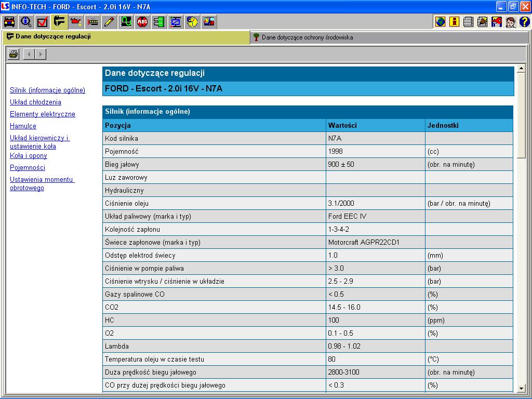Click the printer icon to print
This screenshot has width=532, height=399.
click(x=14, y=54)
